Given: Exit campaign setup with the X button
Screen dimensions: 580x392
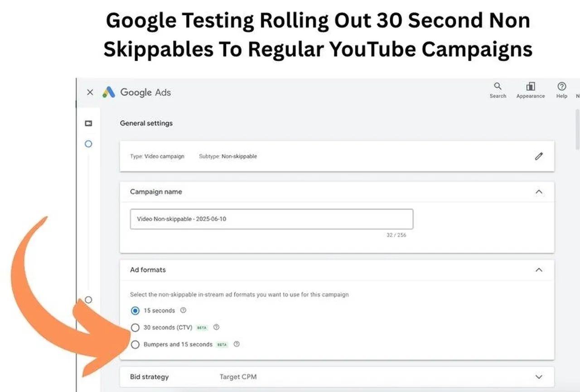Looking at the screenshot, I should click(x=90, y=92).
